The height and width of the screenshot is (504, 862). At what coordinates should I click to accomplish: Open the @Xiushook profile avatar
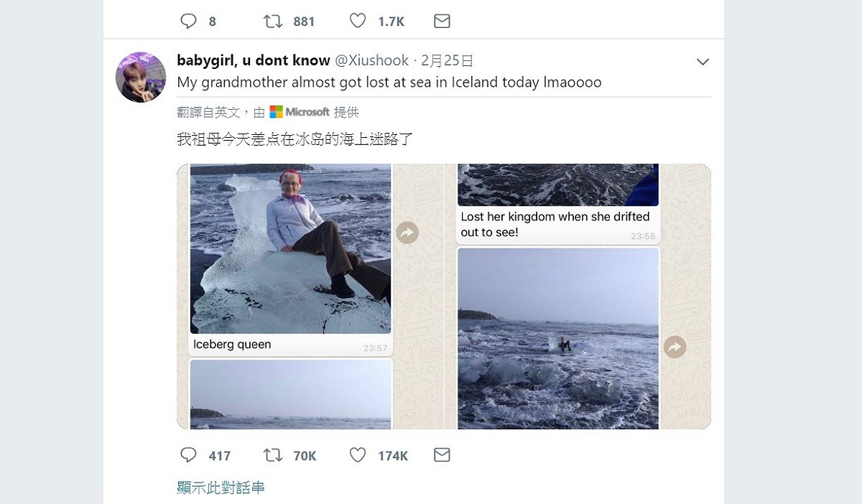point(141,77)
